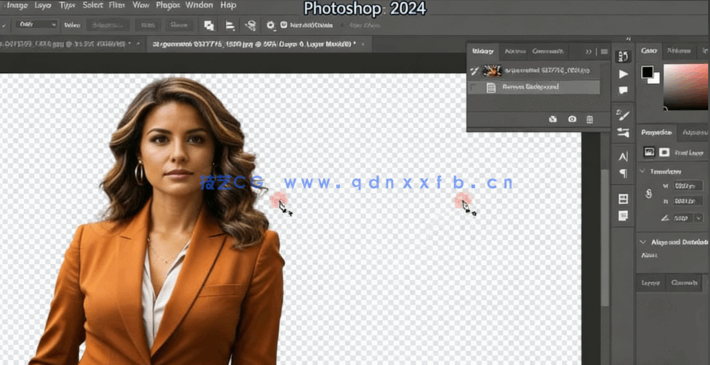Open the Actions play dock icon
Image resolution: width=710 pixels, height=365 pixels.
coord(624,74)
